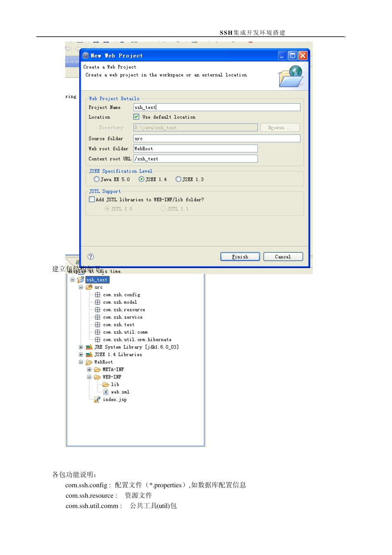392x555 pixels.
Task: Select com.ssh.service package in tree
Action: [123, 317]
